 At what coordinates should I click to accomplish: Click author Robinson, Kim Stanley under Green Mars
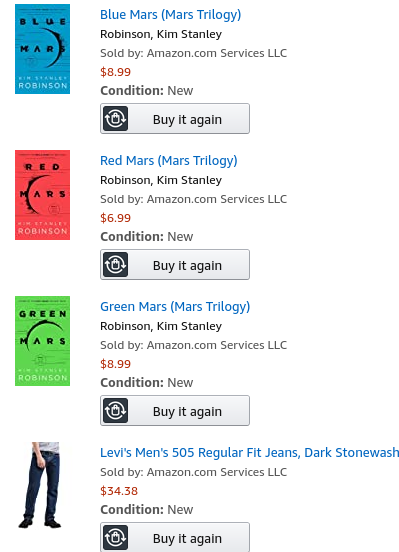click(161, 326)
